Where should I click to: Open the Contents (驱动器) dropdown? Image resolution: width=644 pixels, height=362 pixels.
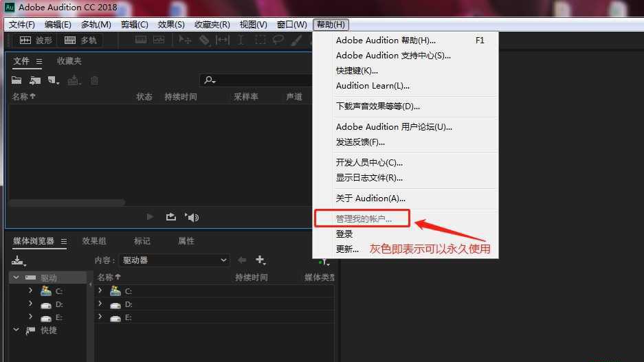(x=174, y=260)
